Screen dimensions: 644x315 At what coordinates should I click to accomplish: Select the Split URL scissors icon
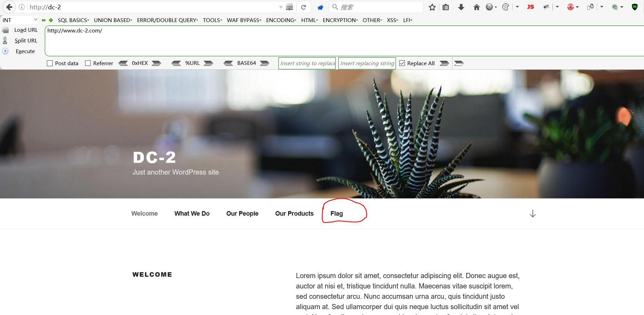6,40
